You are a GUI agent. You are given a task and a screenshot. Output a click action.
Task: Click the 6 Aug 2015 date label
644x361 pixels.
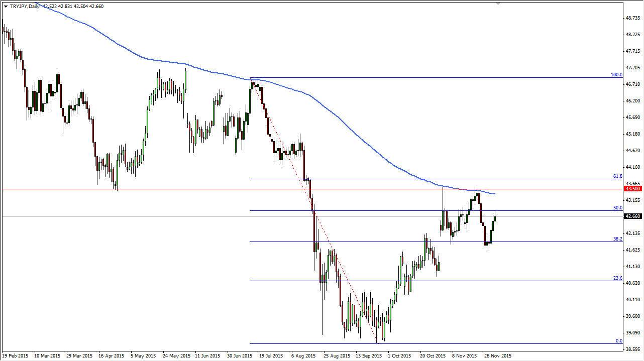304,356
